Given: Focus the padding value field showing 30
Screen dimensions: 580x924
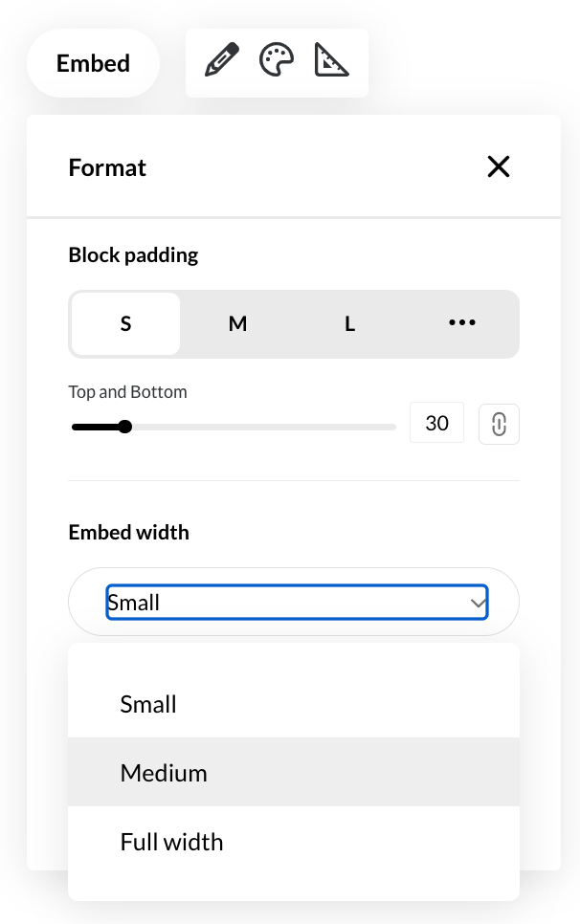Looking at the screenshot, I should [436, 423].
